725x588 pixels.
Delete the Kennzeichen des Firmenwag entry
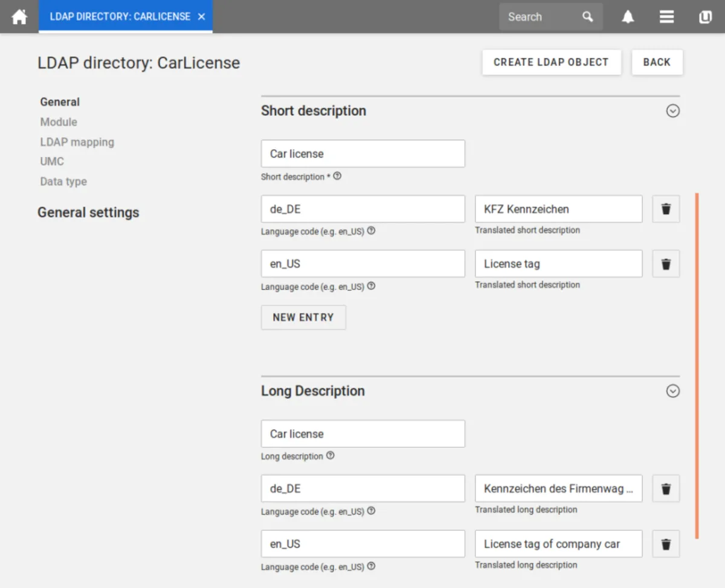(665, 488)
